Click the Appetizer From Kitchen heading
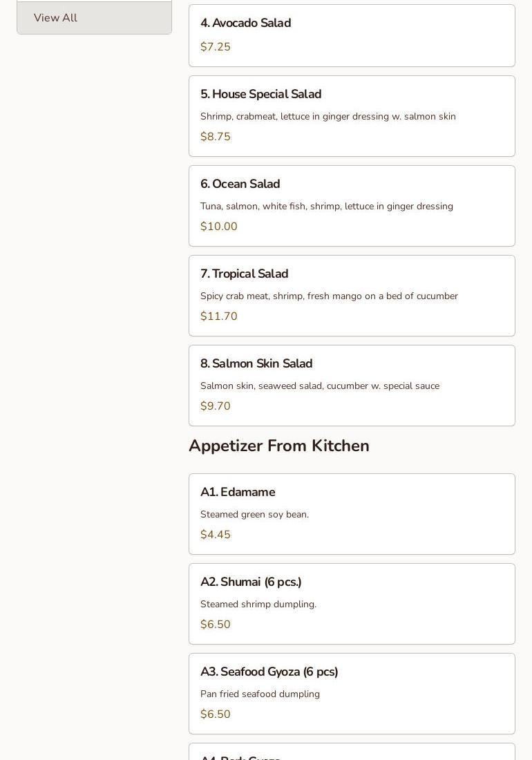Screen dimensions: 532x760 click(x=279, y=446)
